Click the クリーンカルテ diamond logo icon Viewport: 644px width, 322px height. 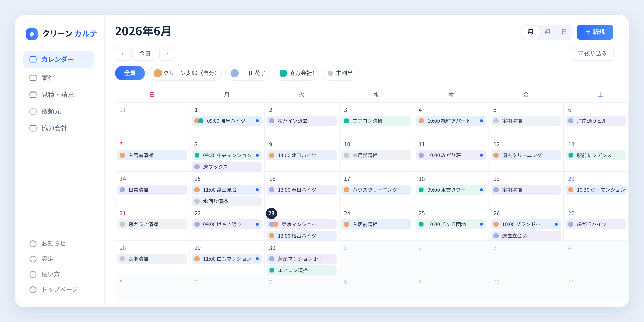click(x=32, y=34)
